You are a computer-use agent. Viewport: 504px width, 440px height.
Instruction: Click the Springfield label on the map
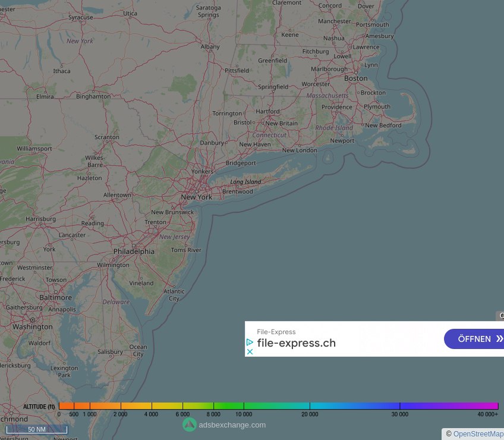tap(273, 87)
